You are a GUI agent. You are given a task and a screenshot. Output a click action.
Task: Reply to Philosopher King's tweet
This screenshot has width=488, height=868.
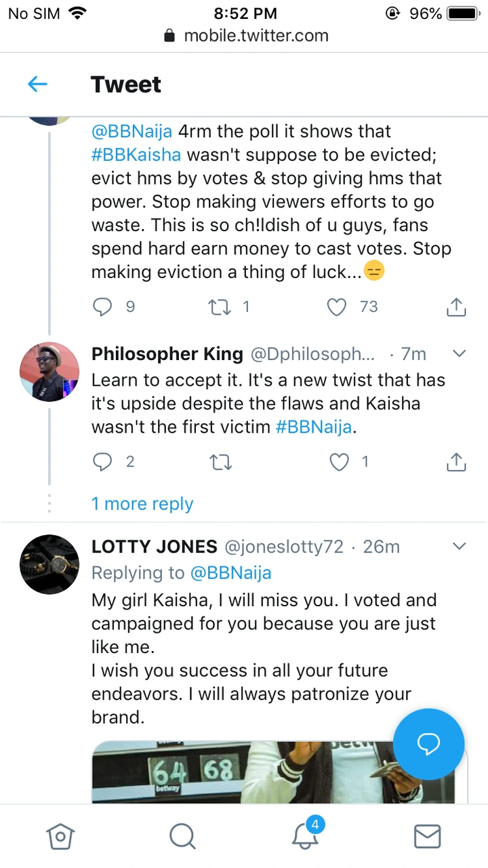point(102,462)
